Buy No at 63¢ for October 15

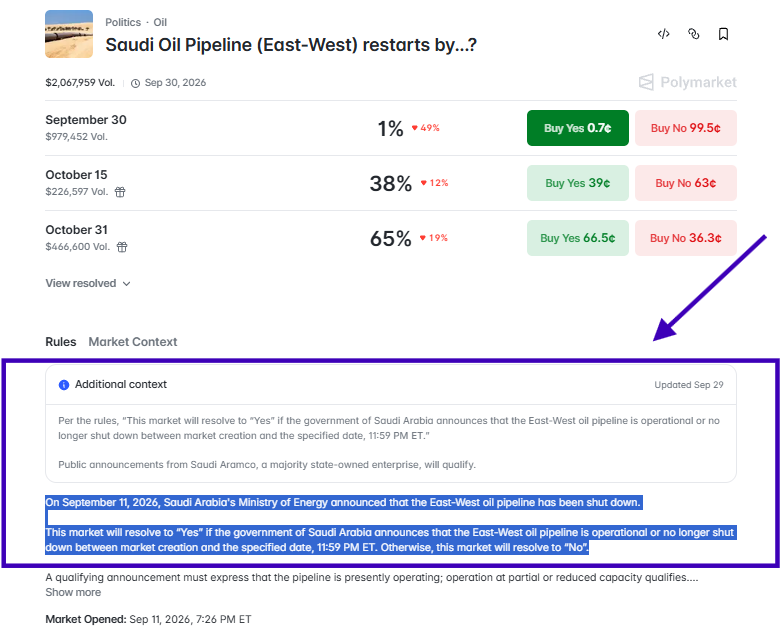tap(685, 183)
